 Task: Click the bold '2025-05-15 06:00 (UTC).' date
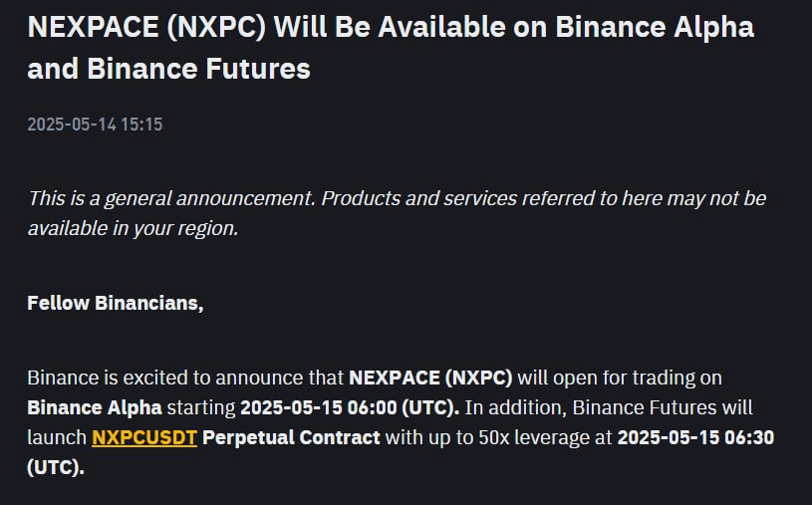(x=350, y=407)
